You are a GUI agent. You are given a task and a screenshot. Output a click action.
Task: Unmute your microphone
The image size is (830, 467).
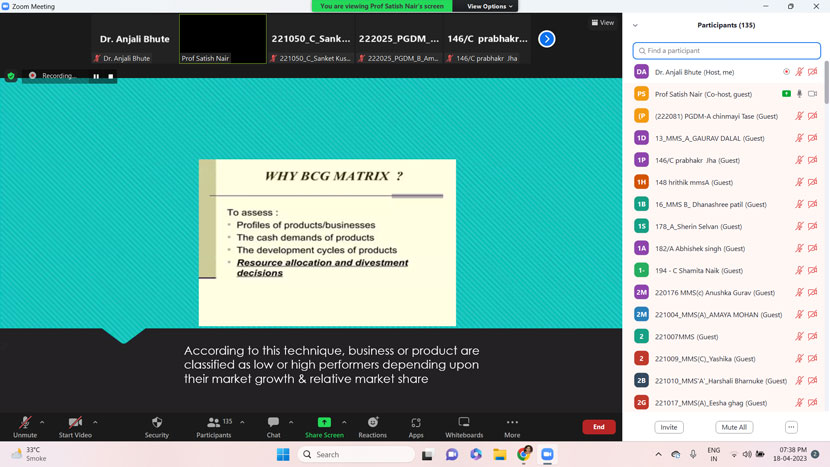(25, 426)
